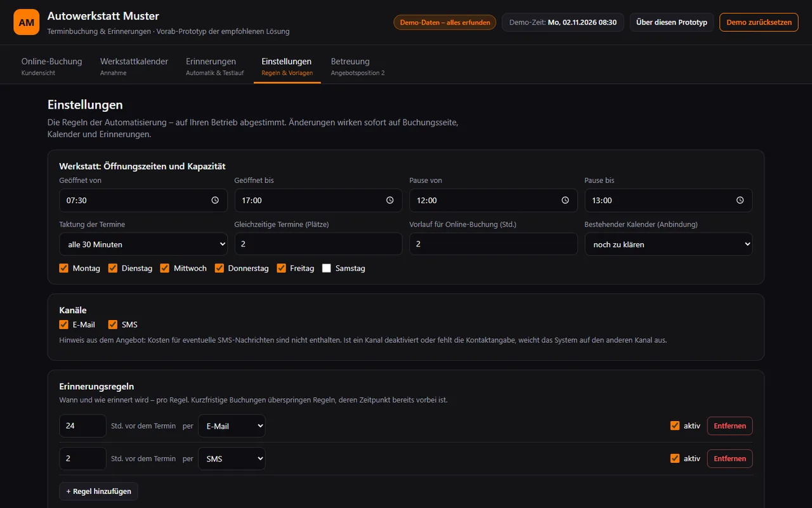Viewport: 812px width, 508px height.
Task: Open the Taktung der Termine dropdown
Action: pyautogui.click(x=143, y=244)
